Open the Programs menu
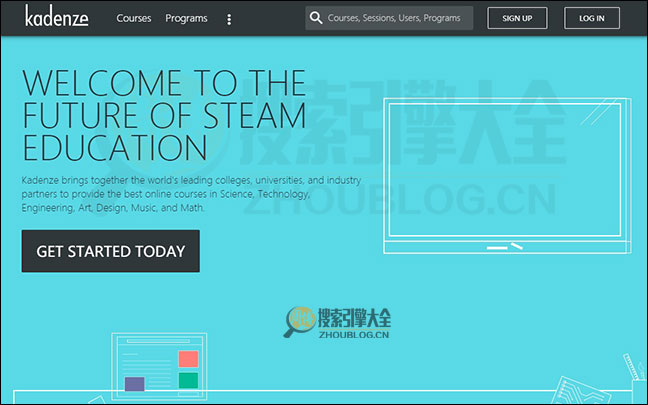This screenshot has height=405, width=648. [x=186, y=19]
